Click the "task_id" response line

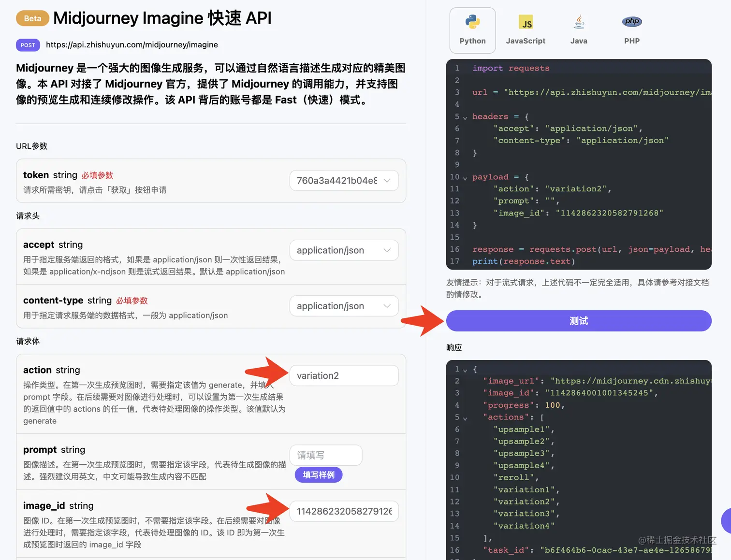[597, 550]
